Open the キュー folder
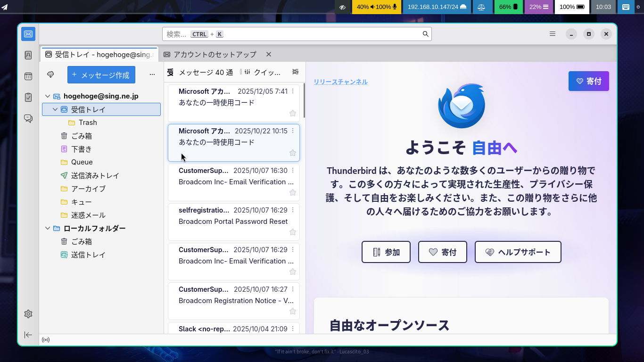Image resolution: width=644 pixels, height=362 pixels. 101,202
